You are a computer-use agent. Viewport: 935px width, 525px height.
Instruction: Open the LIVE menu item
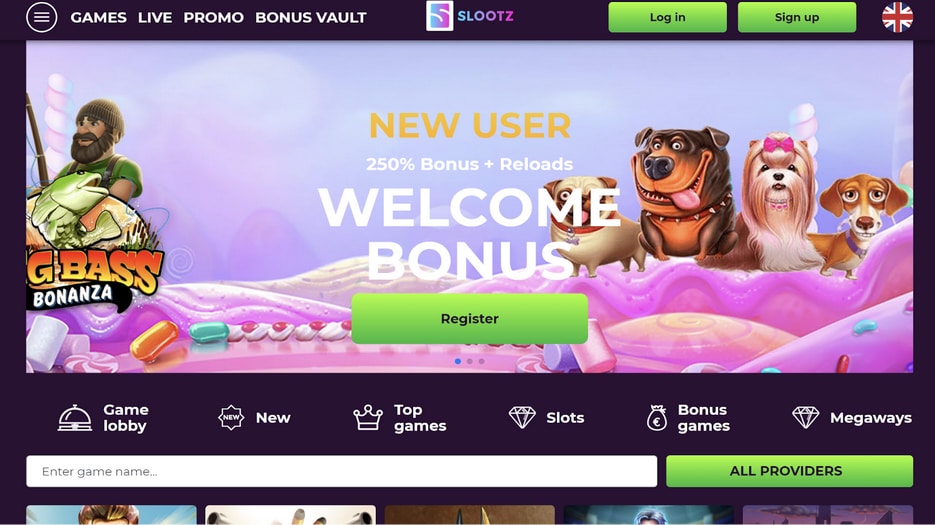(155, 17)
